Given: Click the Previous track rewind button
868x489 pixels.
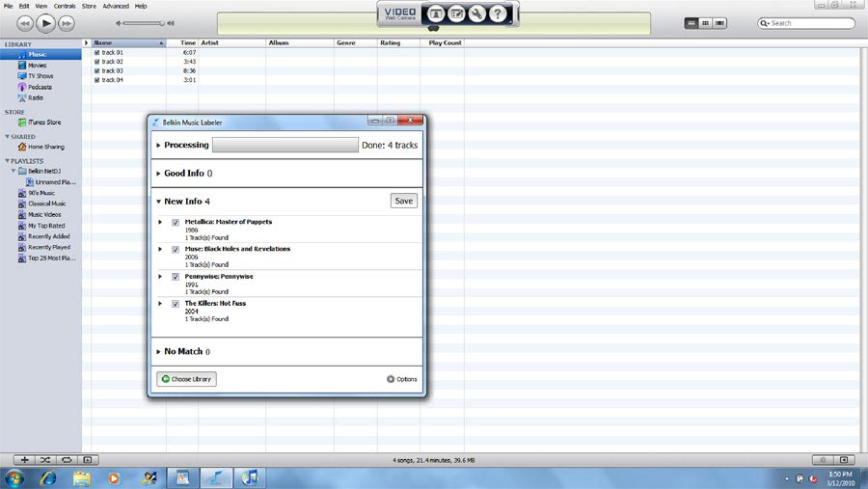Looking at the screenshot, I should click(x=25, y=23).
